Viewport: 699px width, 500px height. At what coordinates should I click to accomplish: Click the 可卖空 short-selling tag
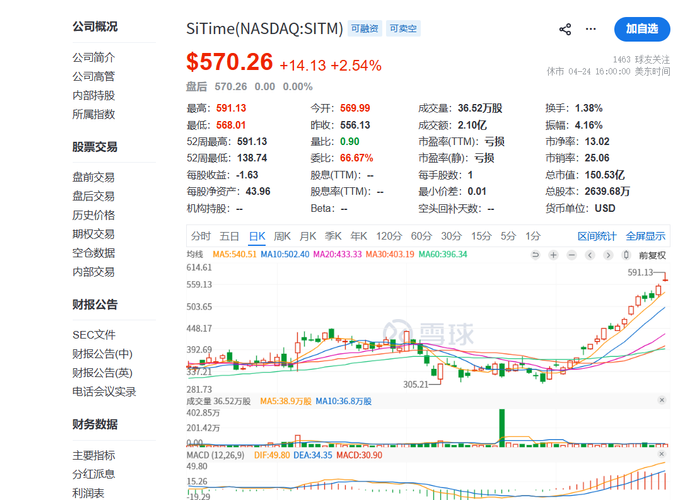pyautogui.click(x=403, y=29)
